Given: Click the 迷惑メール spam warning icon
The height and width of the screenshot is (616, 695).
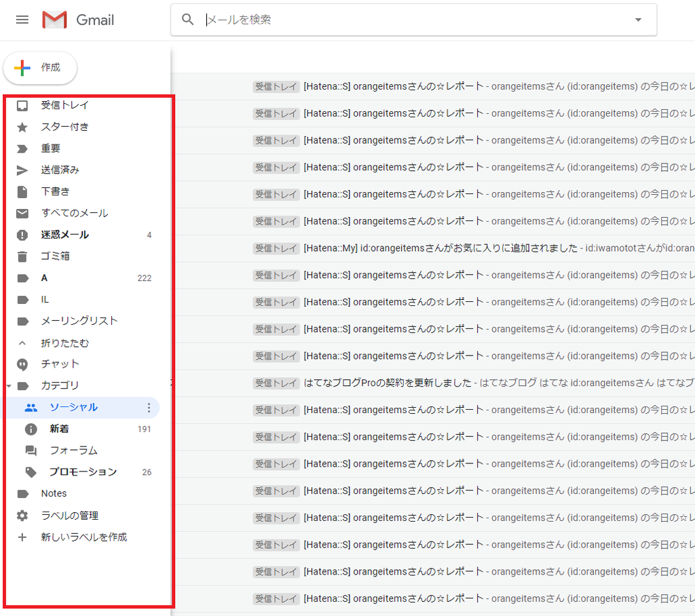Looking at the screenshot, I should click(22, 235).
